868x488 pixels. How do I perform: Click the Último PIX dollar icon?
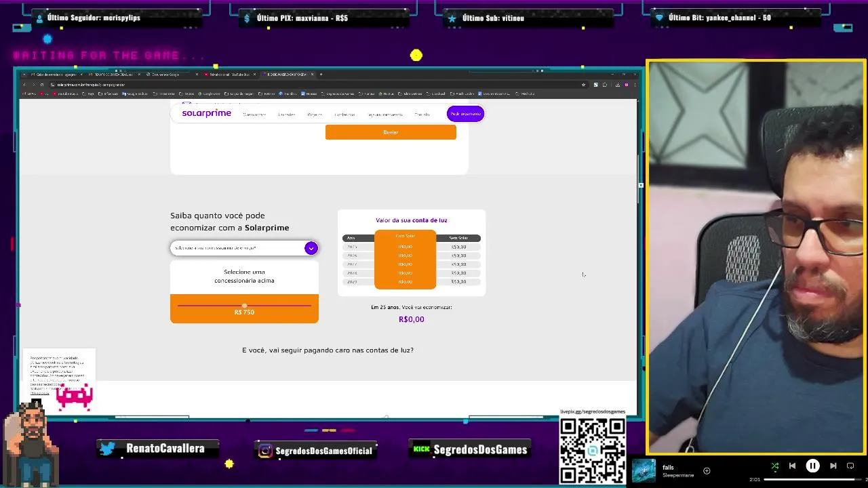coord(247,18)
